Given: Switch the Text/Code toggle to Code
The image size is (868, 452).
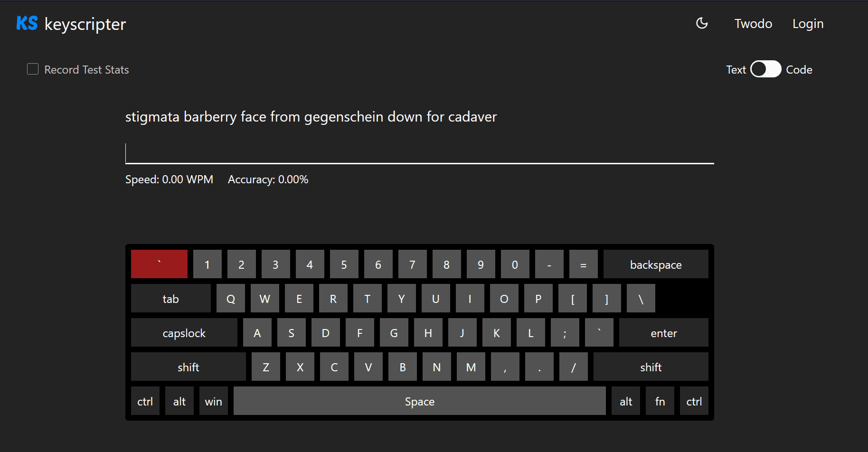Looking at the screenshot, I should point(765,69).
